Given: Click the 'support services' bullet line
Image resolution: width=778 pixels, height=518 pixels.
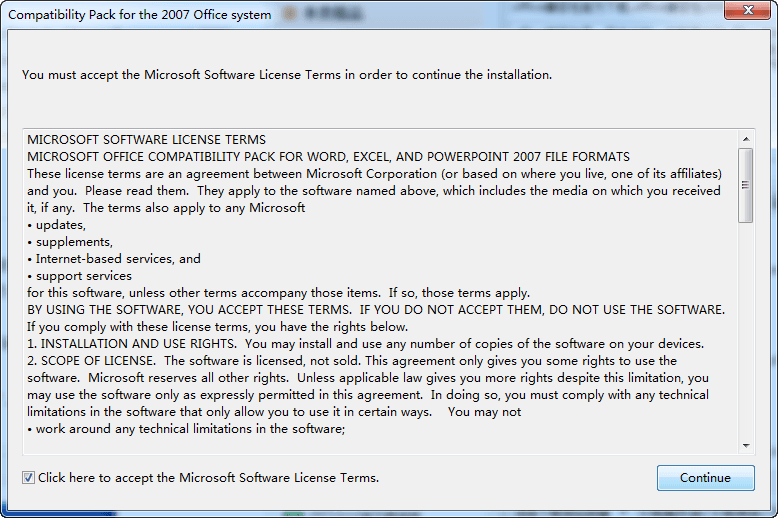Looking at the screenshot, I should 79,276.
